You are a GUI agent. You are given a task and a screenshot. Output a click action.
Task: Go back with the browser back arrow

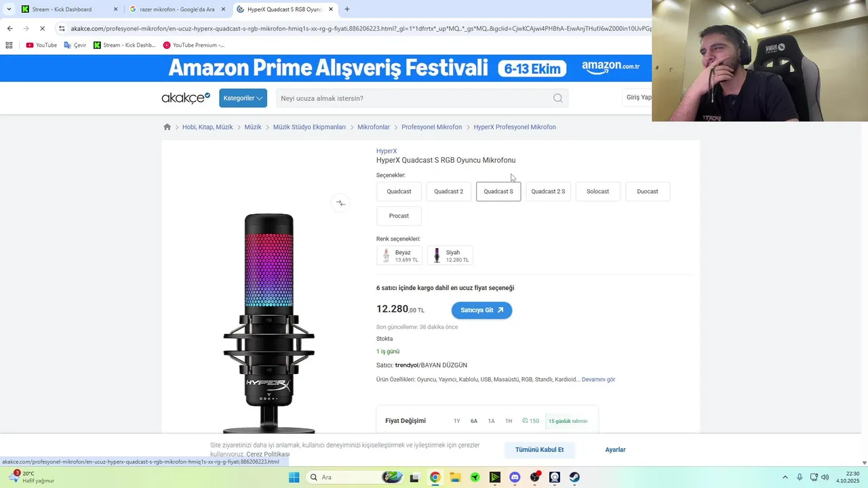coord(9,28)
